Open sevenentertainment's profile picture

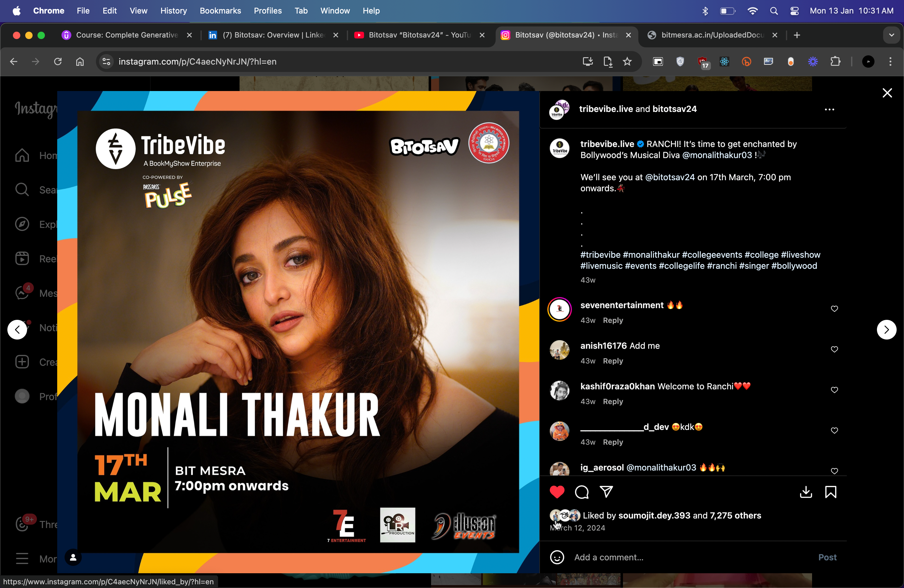point(559,309)
